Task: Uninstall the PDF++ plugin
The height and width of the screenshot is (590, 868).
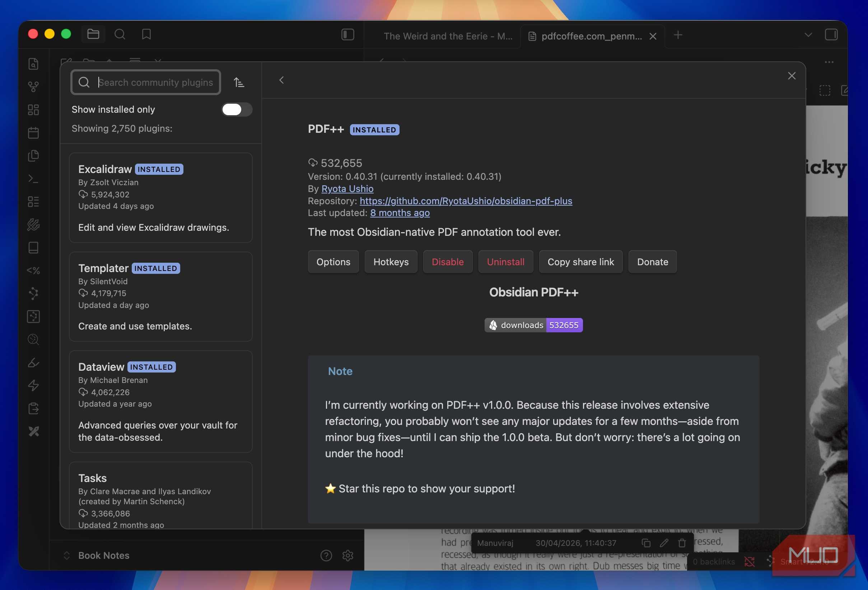Action: pos(505,262)
